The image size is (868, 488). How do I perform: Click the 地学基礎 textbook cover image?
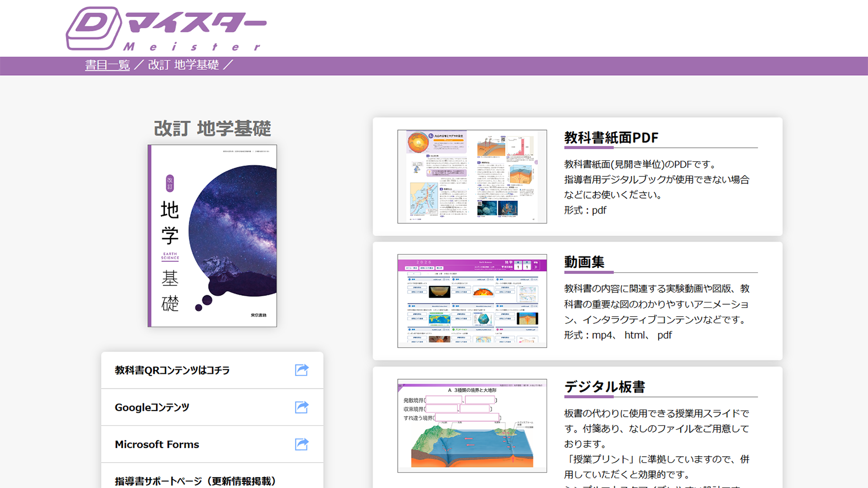tap(213, 236)
